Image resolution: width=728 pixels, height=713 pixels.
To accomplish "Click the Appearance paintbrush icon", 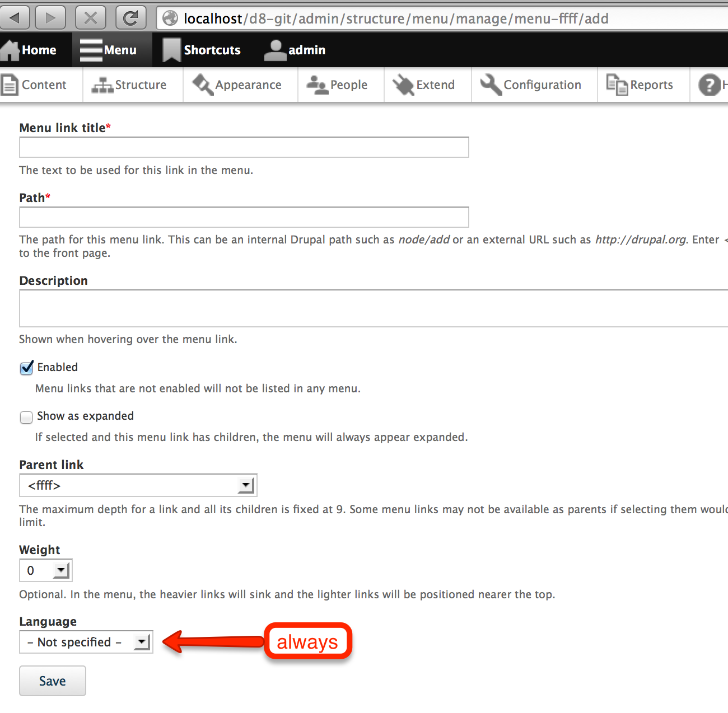I will 203,85.
